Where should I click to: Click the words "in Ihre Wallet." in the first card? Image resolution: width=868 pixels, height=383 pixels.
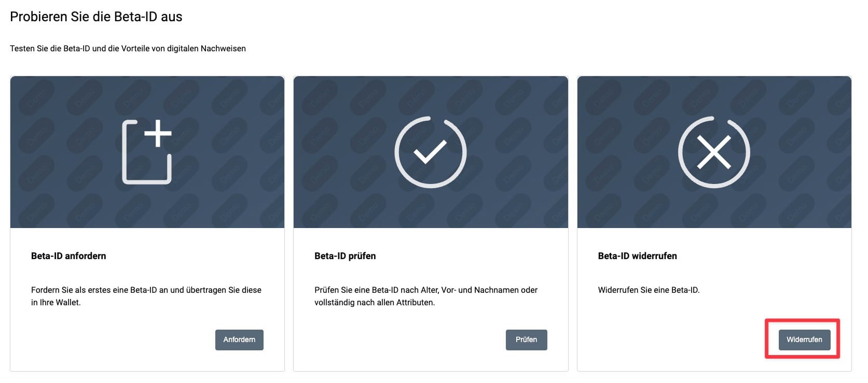coord(56,303)
